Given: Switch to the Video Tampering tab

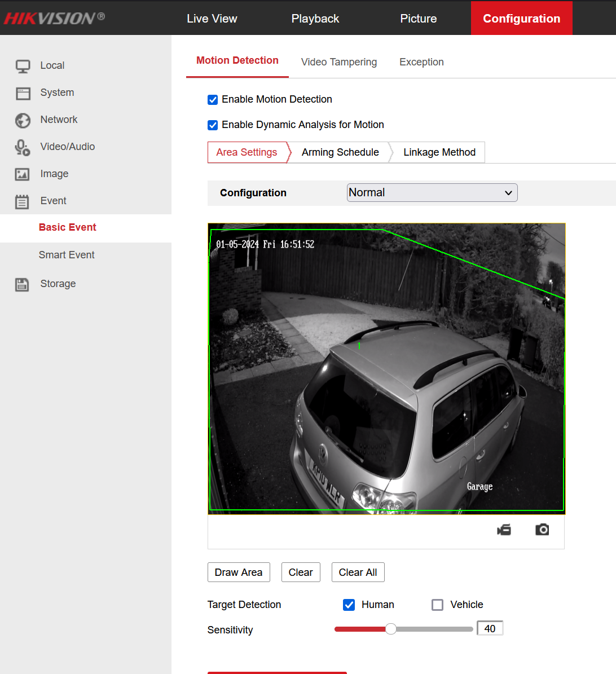Looking at the screenshot, I should tap(338, 62).
